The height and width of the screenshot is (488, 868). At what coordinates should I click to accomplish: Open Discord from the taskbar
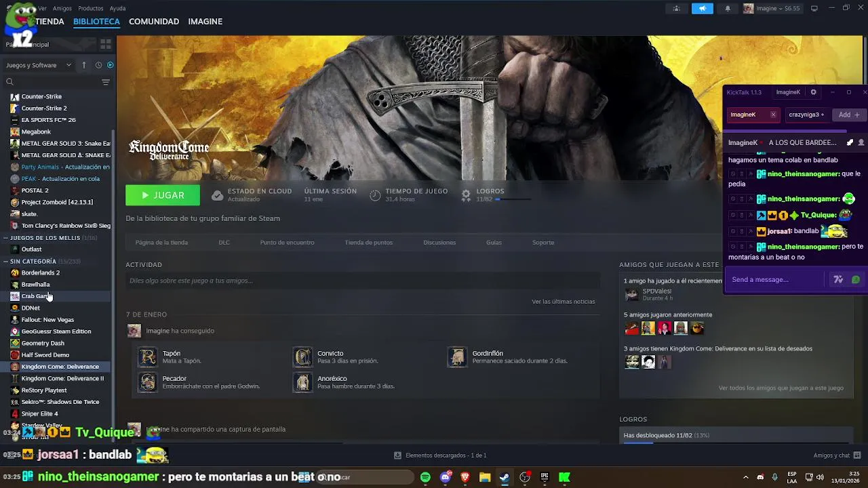[x=446, y=477]
